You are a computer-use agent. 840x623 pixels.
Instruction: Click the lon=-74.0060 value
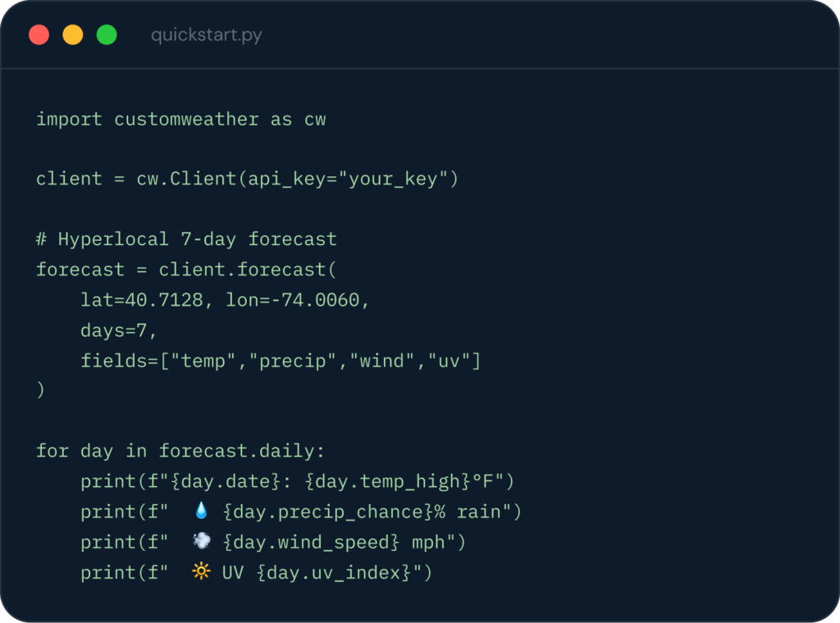point(292,300)
